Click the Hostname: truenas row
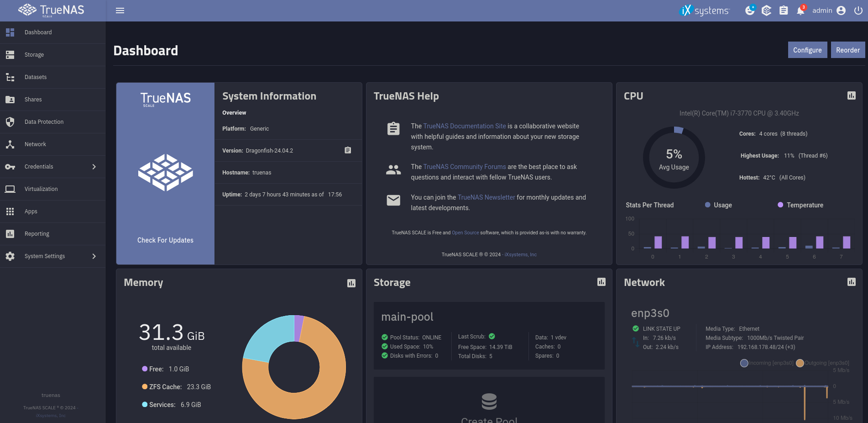Image resolution: width=868 pixels, height=423 pixels. (288, 173)
